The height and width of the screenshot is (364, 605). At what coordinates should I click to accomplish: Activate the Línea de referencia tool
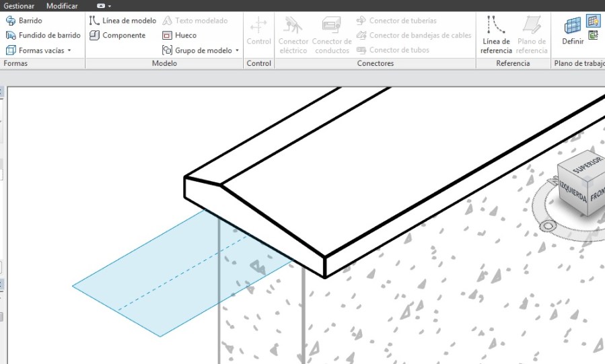click(496, 34)
